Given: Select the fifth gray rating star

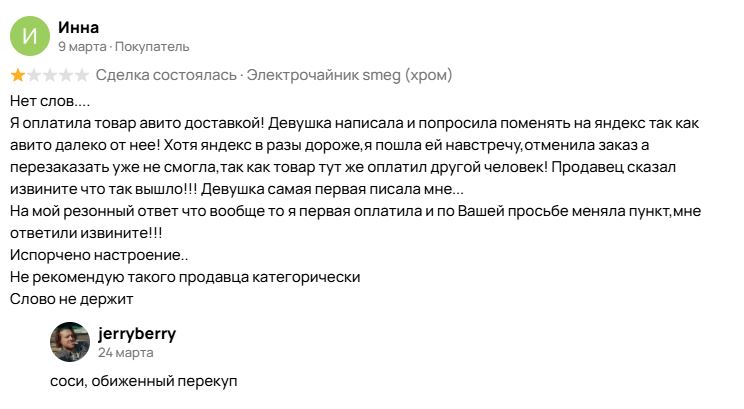Looking at the screenshot, I should 82,75.
